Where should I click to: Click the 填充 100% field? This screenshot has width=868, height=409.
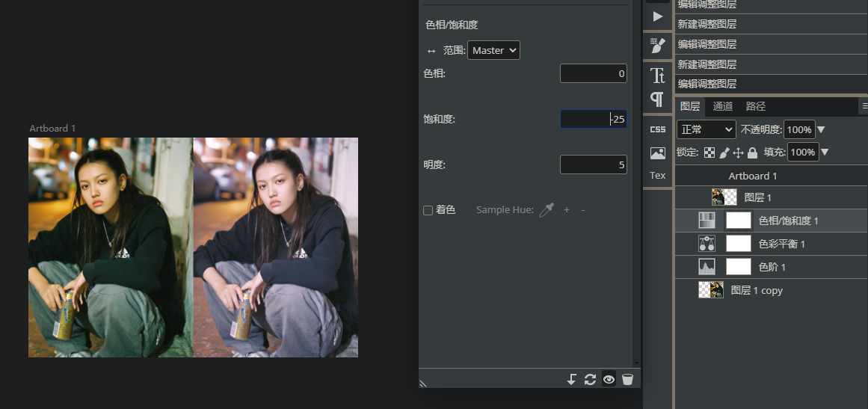point(803,153)
